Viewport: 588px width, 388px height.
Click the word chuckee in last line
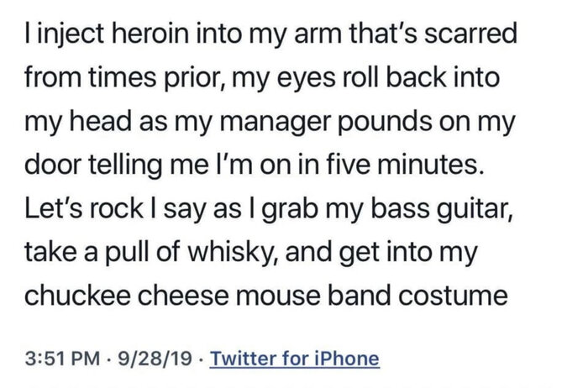78,296
